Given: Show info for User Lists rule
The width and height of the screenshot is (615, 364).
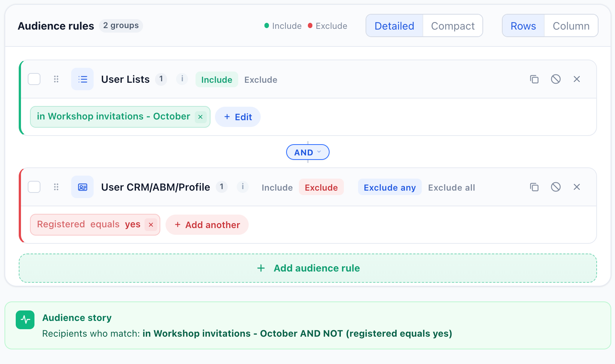Looking at the screenshot, I should coord(182,79).
